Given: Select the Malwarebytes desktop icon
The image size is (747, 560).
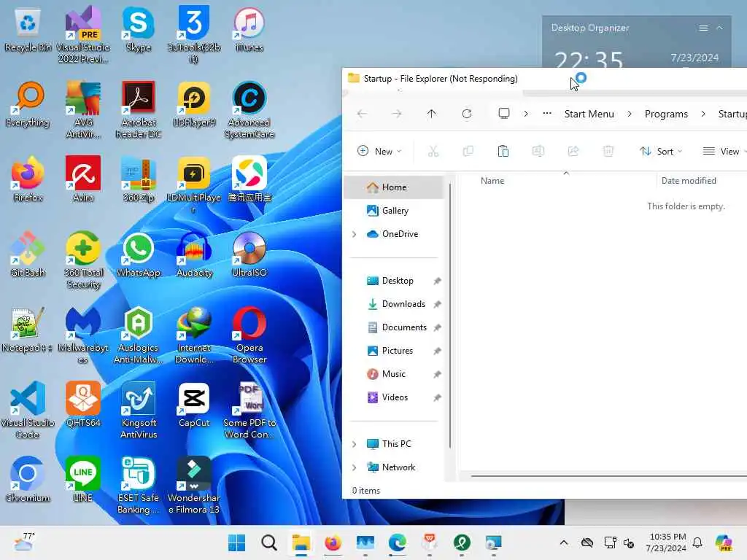Looking at the screenshot, I should [83, 335].
